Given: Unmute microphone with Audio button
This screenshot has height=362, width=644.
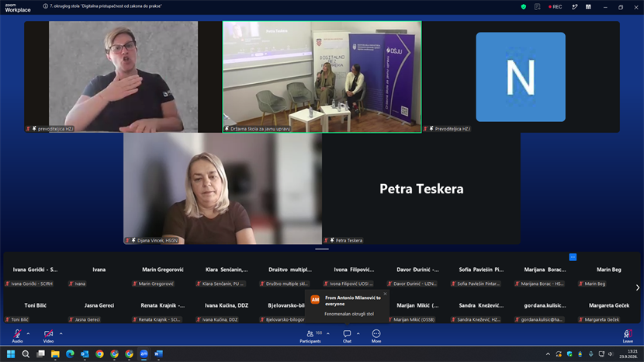Looking at the screenshot, I should tap(17, 336).
